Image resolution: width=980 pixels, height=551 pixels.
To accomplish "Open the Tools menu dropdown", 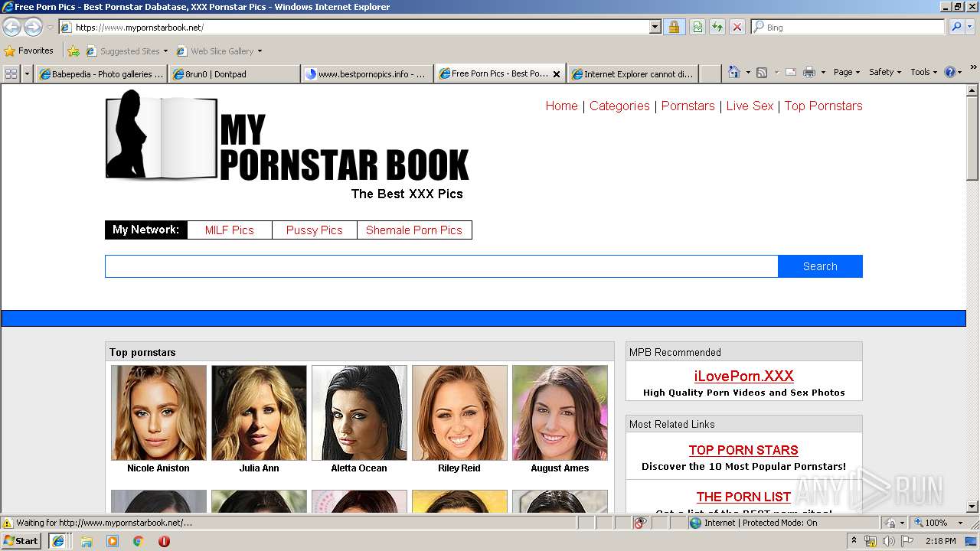I will point(923,72).
